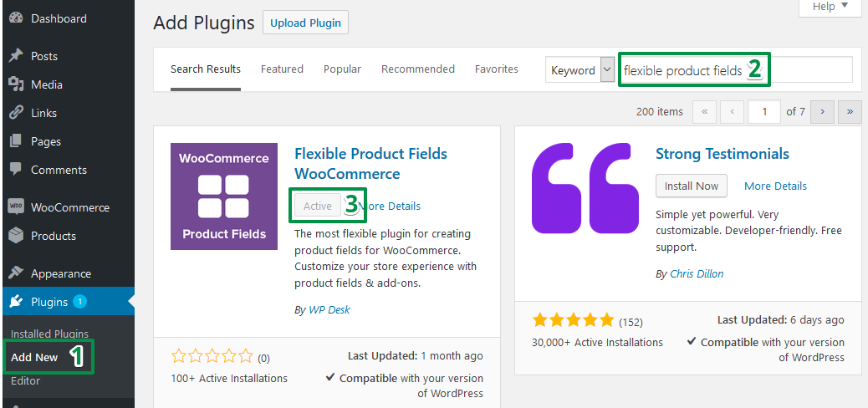
Task: Go to last page of results
Action: coord(850,112)
